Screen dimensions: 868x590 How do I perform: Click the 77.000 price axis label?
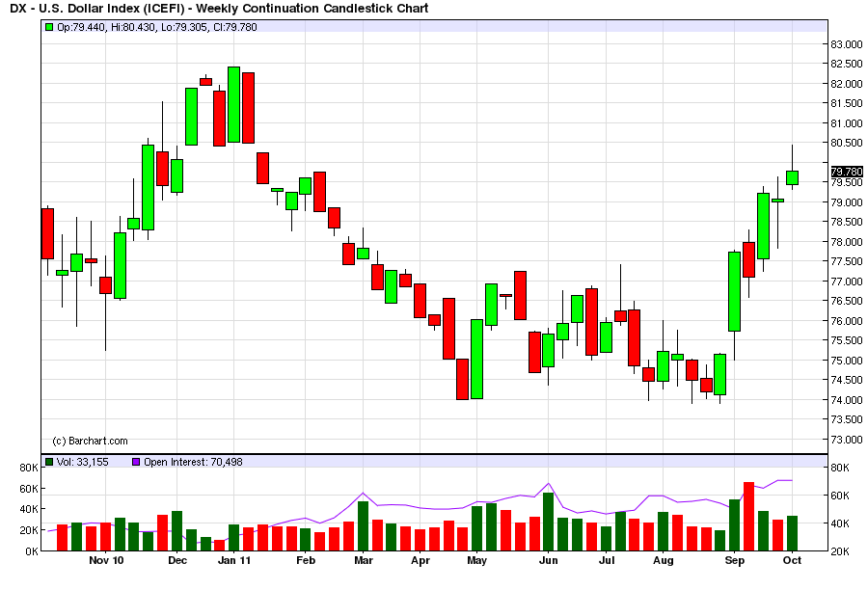pos(847,282)
